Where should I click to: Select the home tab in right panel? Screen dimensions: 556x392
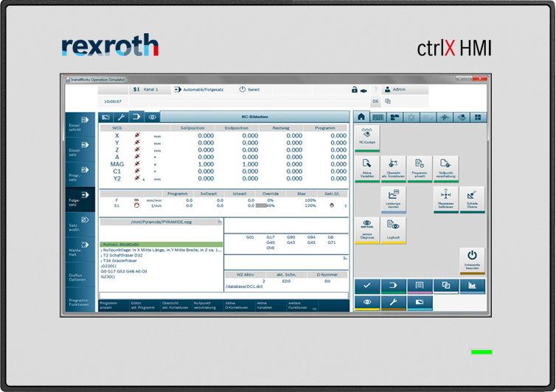click(x=361, y=117)
